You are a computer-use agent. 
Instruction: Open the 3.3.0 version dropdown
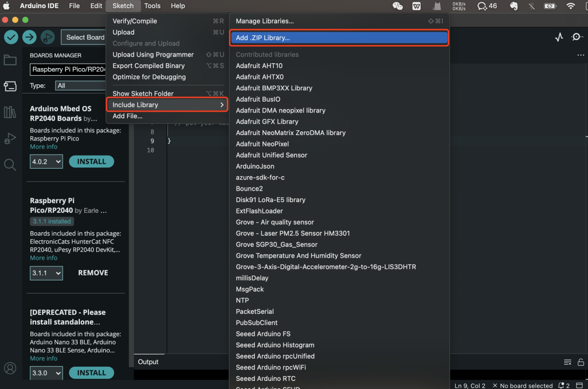click(46, 373)
